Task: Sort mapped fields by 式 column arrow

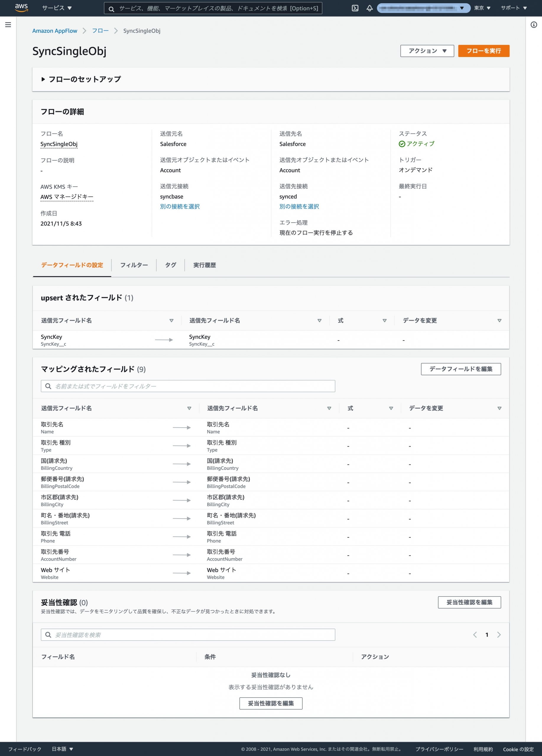Action: 391,408
